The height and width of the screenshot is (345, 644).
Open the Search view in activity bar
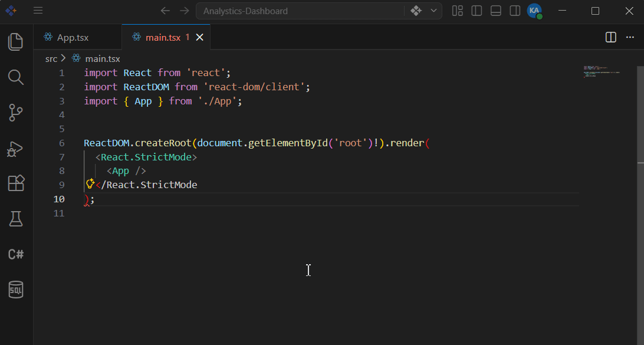(15, 77)
